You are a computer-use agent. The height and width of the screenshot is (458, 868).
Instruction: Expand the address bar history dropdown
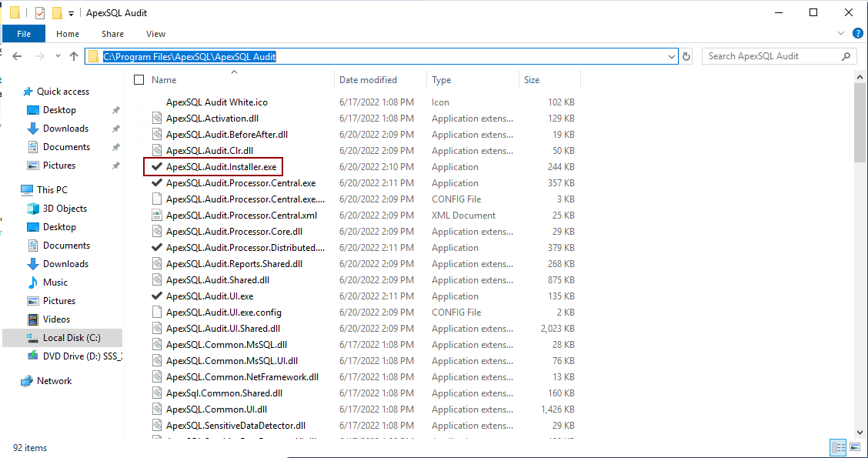[672, 56]
